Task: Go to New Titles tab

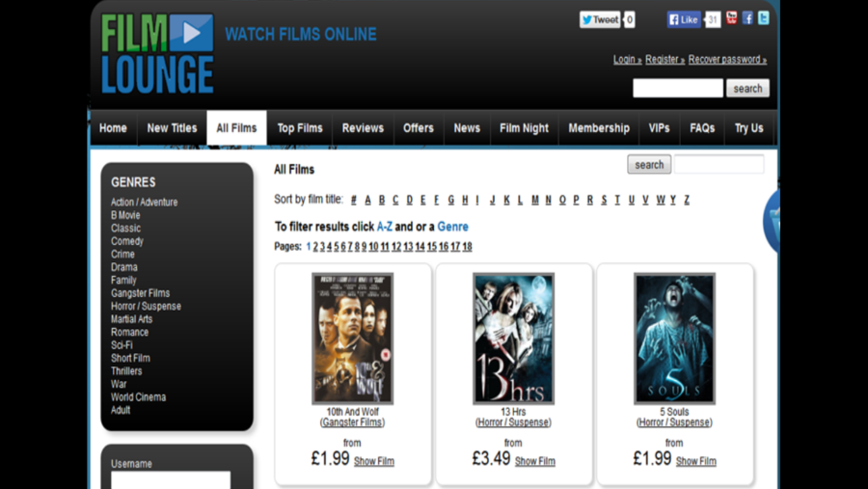Action: pyautogui.click(x=172, y=128)
